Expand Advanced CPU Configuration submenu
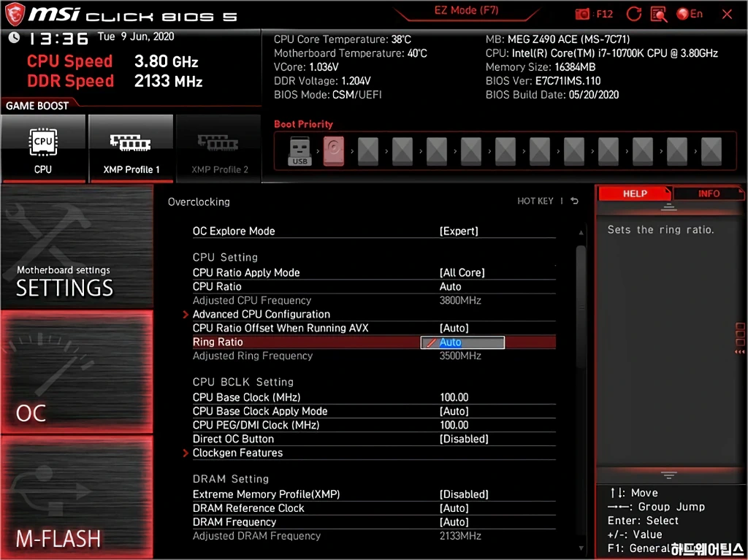Image resolution: width=748 pixels, height=560 pixels. 261,314
